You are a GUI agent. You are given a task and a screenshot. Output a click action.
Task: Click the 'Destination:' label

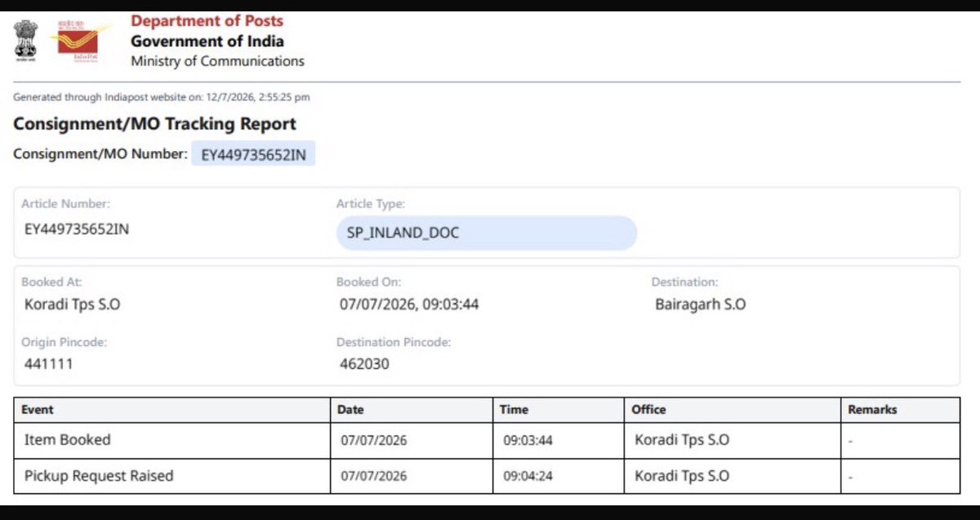point(684,282)
